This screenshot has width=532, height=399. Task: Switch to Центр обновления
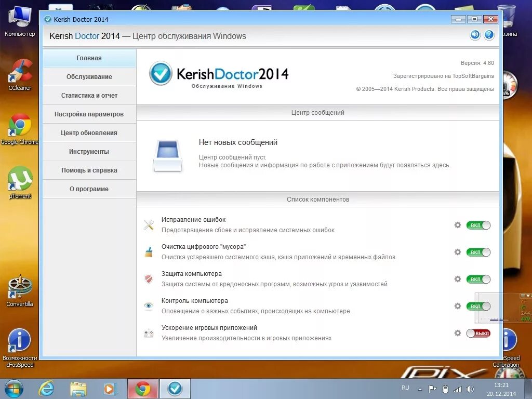pos(89,132)
